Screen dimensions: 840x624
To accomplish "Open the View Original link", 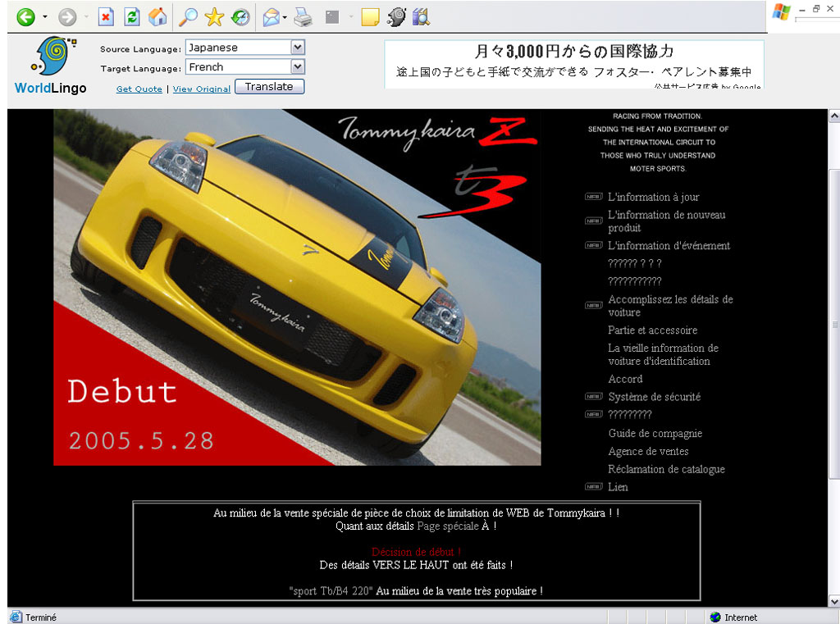I will (x=202, y=89).
